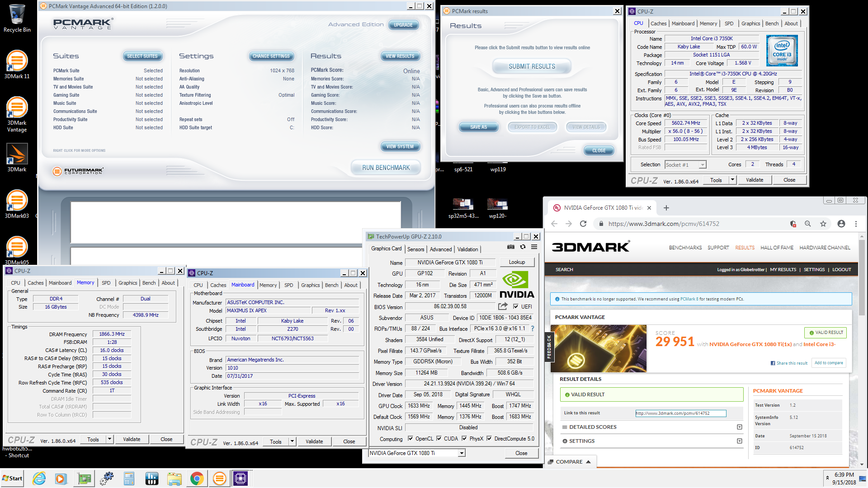
Task: Switch to the Advanced tab in GPU-Z
Action: [x=441, y=249]
